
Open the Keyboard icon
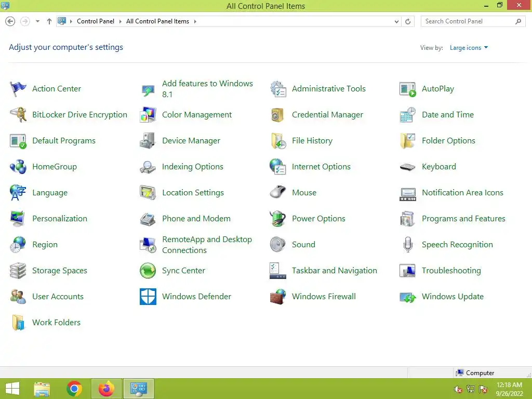coord(407,167)
